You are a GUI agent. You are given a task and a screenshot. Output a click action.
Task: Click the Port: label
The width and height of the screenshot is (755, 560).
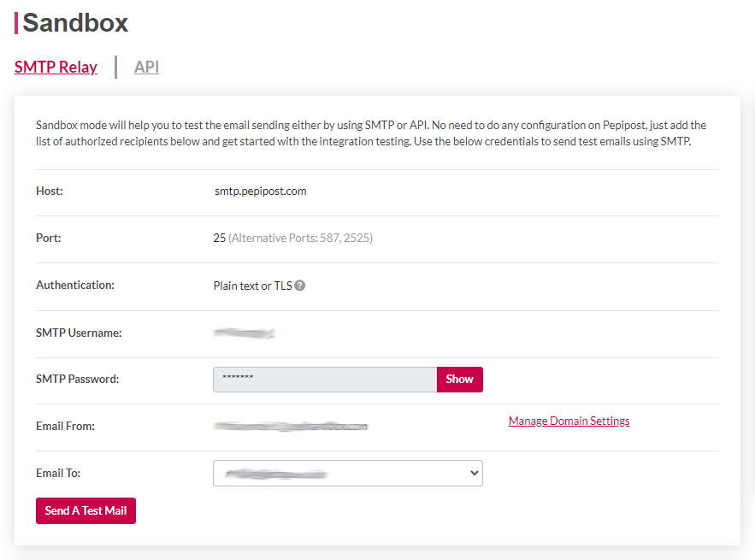coord(49,238)
